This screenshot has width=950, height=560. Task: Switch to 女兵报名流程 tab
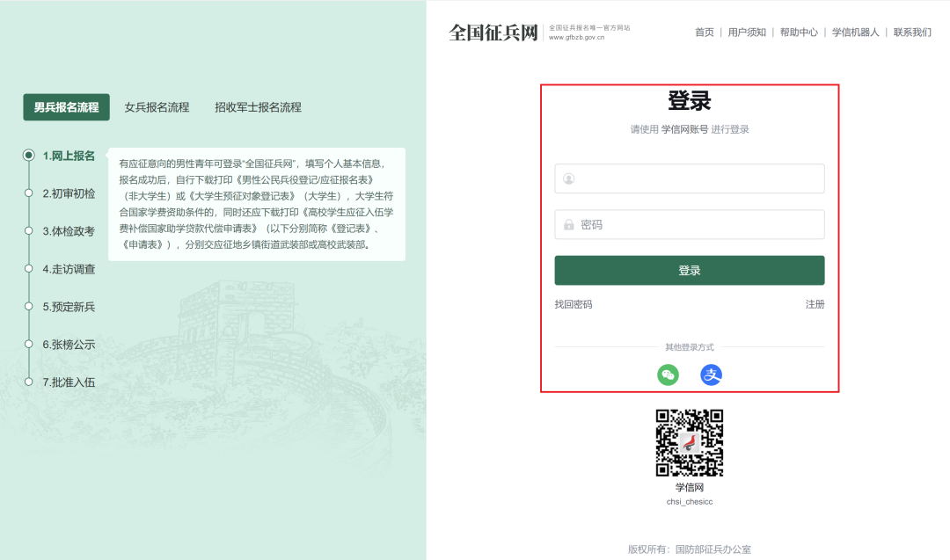tap(157, 107)
